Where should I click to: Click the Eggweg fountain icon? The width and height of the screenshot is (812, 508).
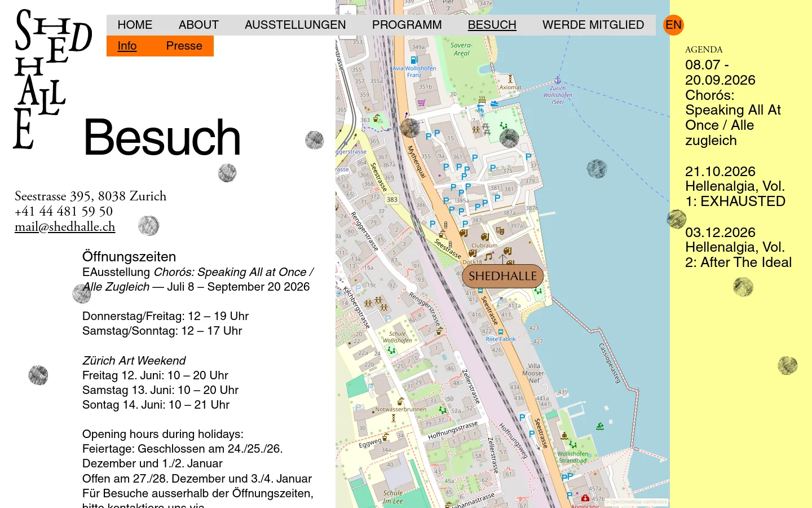[386, 437]
